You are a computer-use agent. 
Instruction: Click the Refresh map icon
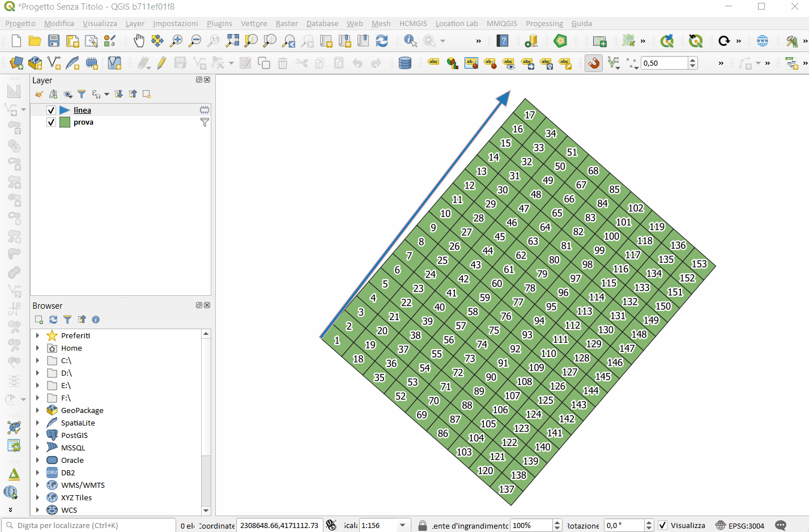pos(382,41)
